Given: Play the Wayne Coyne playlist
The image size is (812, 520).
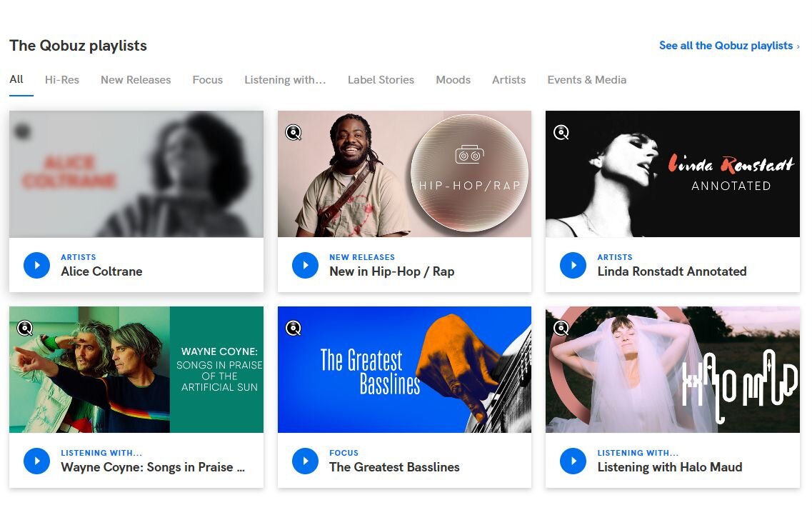Looking at the screenshot, I should pyautogui.click(x=36, y=461).
